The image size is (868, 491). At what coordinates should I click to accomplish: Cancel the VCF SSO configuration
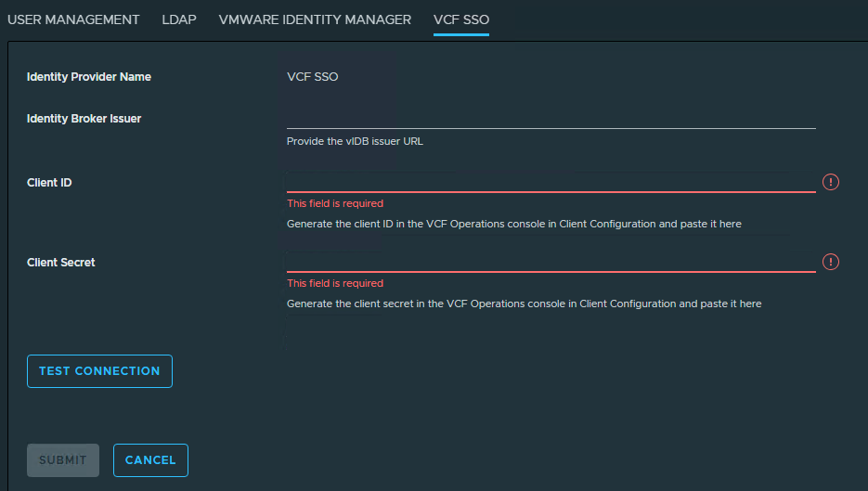(150, 460)
